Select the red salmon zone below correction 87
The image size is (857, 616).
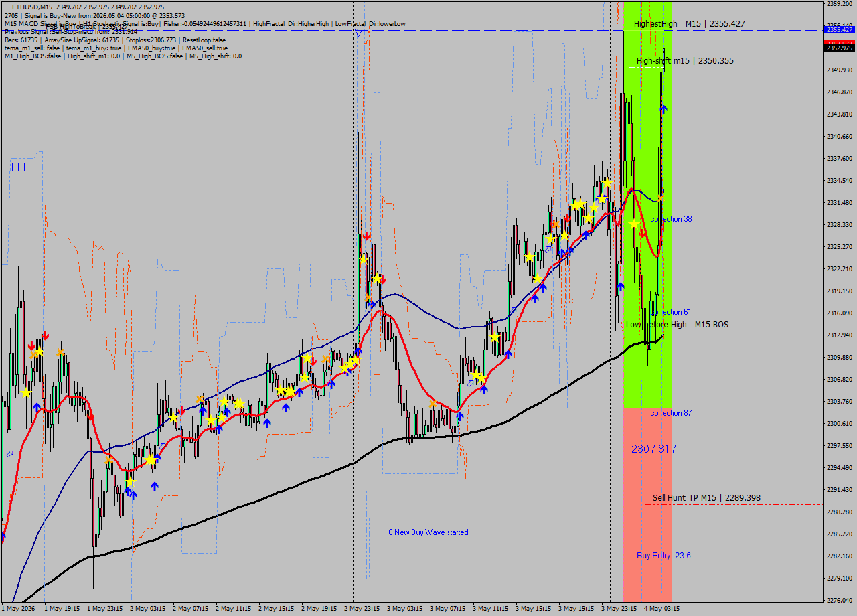pos(647,504)
